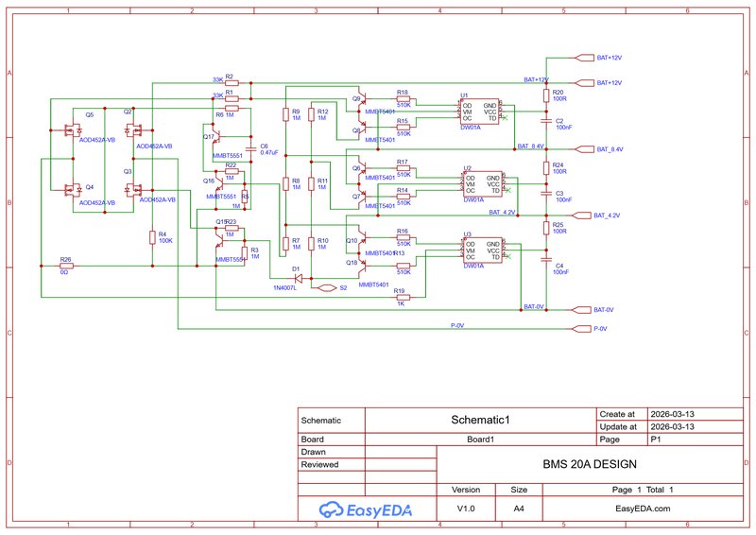The width and height of the screenshot is (756, 535).
Task: Select the Q16 MMBT5551 transistor
Action: click(218, 183)
